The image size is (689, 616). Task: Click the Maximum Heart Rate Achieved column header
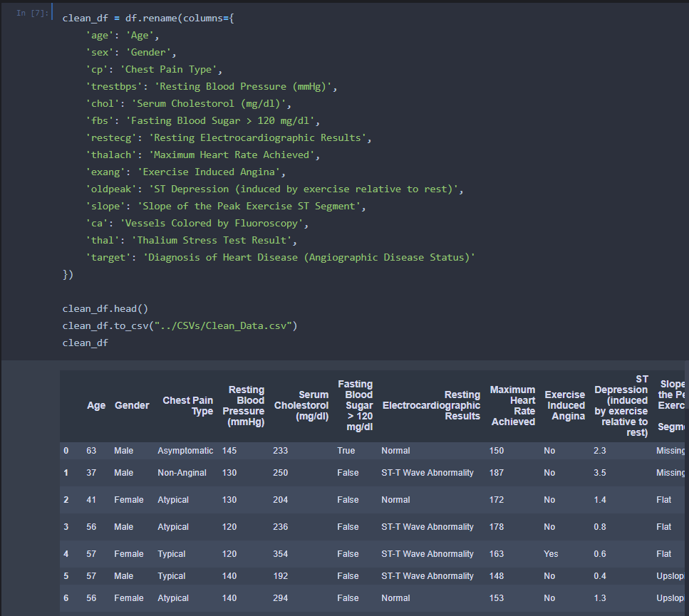point(513,406)
